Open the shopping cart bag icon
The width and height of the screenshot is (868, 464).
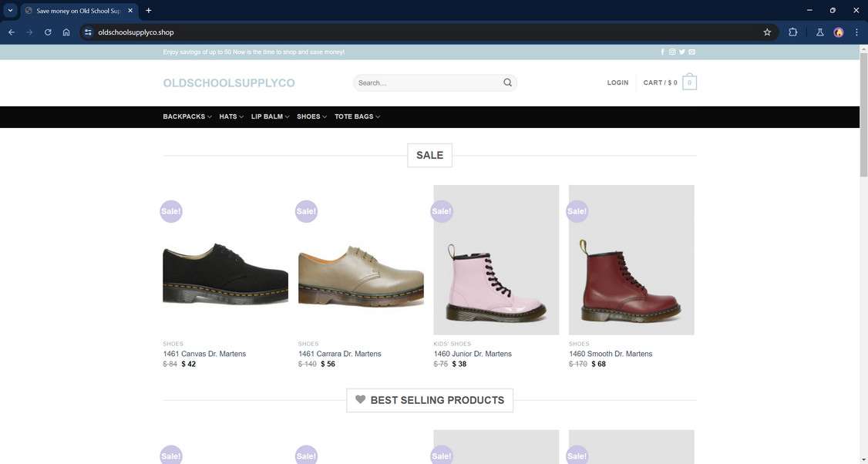coord(689,82)
